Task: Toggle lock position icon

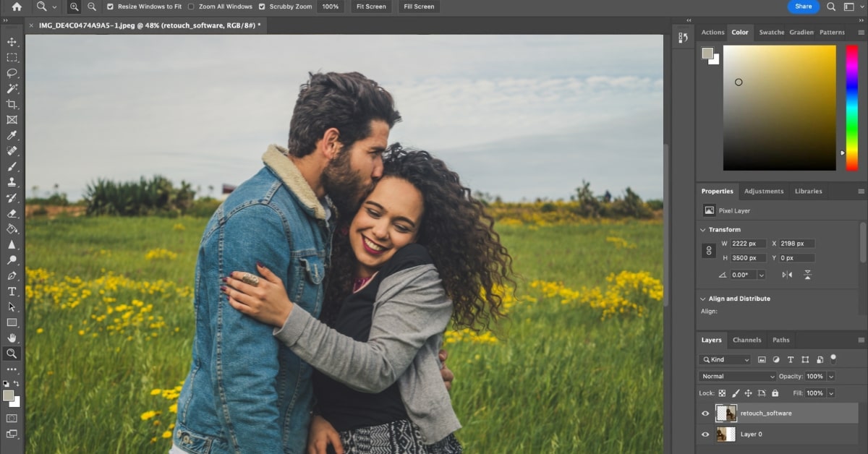Action: [x=749, y=393]
